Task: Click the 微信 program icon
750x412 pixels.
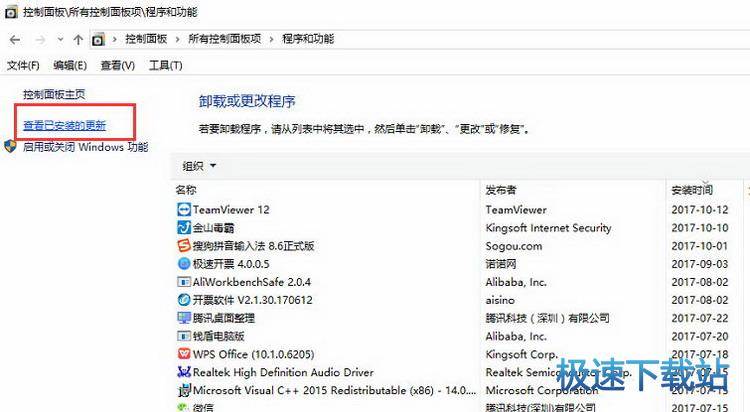Action: 184,407
